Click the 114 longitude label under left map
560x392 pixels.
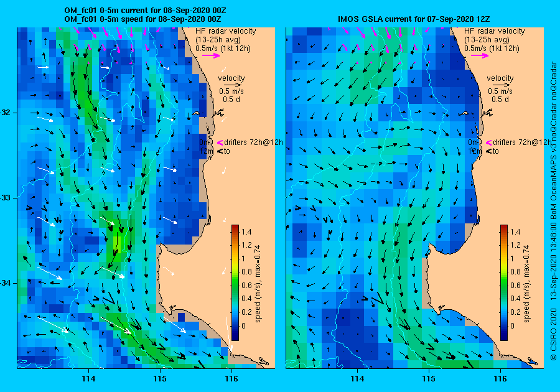[88, 379]
